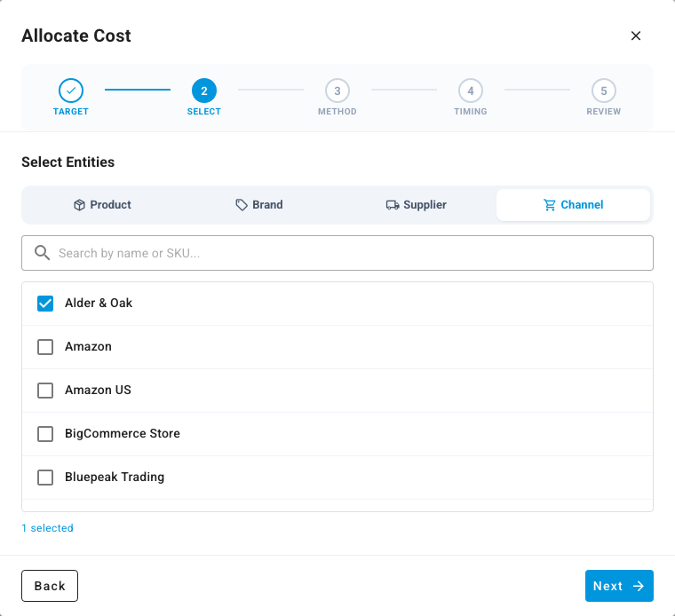This screenshot has width=675, height=616.
Task: Click the arrow icon on Next
Action: click(x=639, y=586)
